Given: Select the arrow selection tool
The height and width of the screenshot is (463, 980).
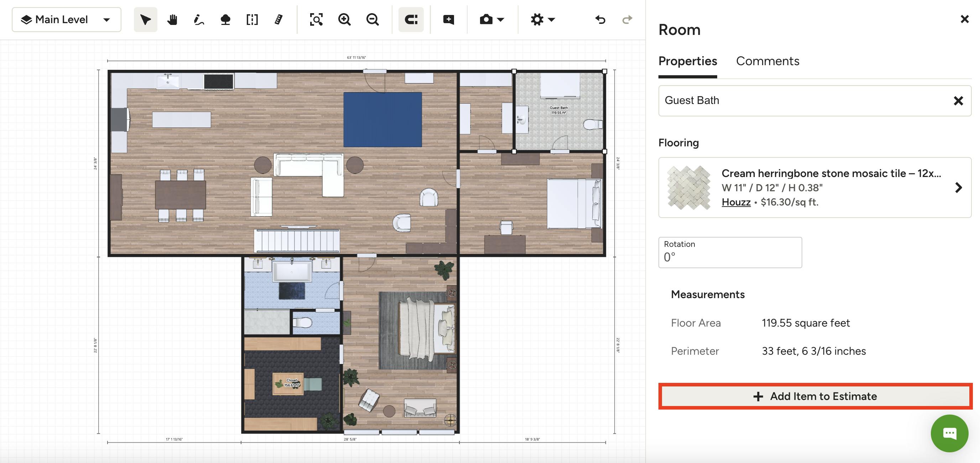Looking at the screenshot, I should point(145,19).
